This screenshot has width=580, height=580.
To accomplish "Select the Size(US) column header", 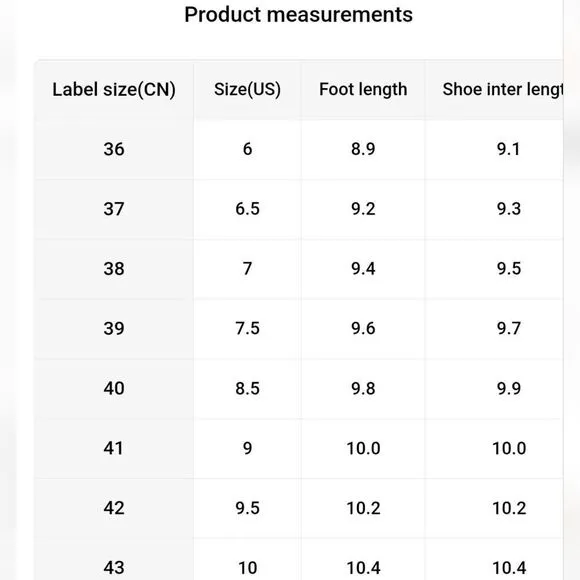I will 247,90.
